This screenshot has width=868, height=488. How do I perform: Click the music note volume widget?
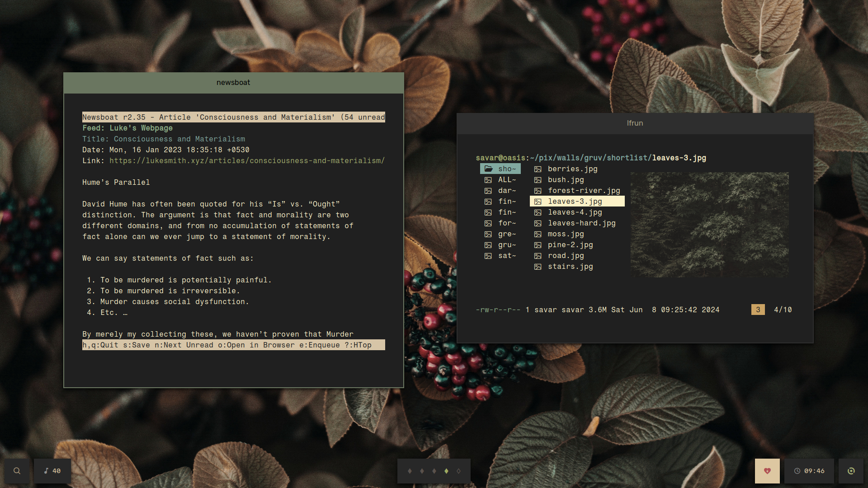(x=52, y=471)
